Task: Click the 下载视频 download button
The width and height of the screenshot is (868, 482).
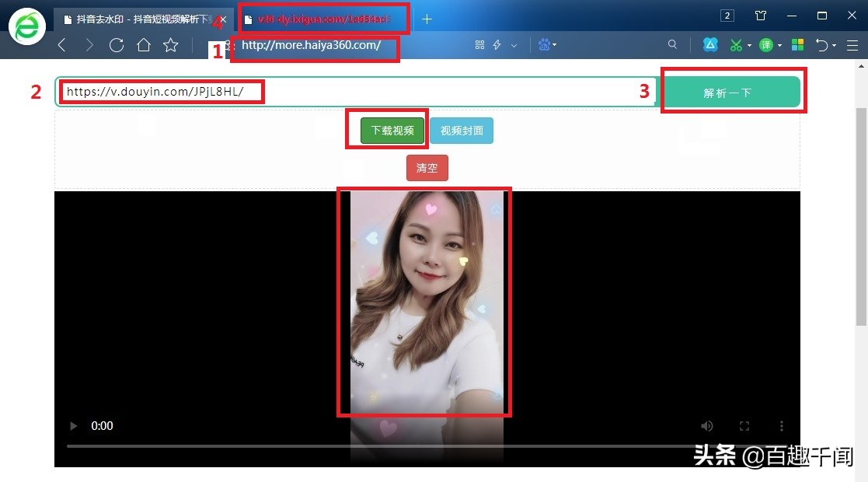Action: coord(392,130)
